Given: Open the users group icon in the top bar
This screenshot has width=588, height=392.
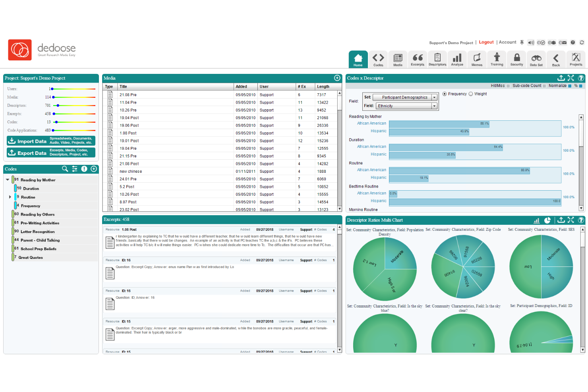Looking at the screenshot, I should pos(552,42).
